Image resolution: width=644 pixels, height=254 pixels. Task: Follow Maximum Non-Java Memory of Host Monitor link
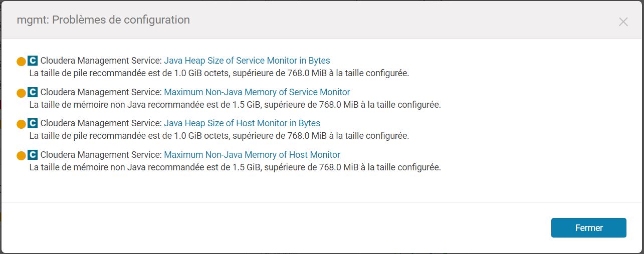tap(252, 155)
